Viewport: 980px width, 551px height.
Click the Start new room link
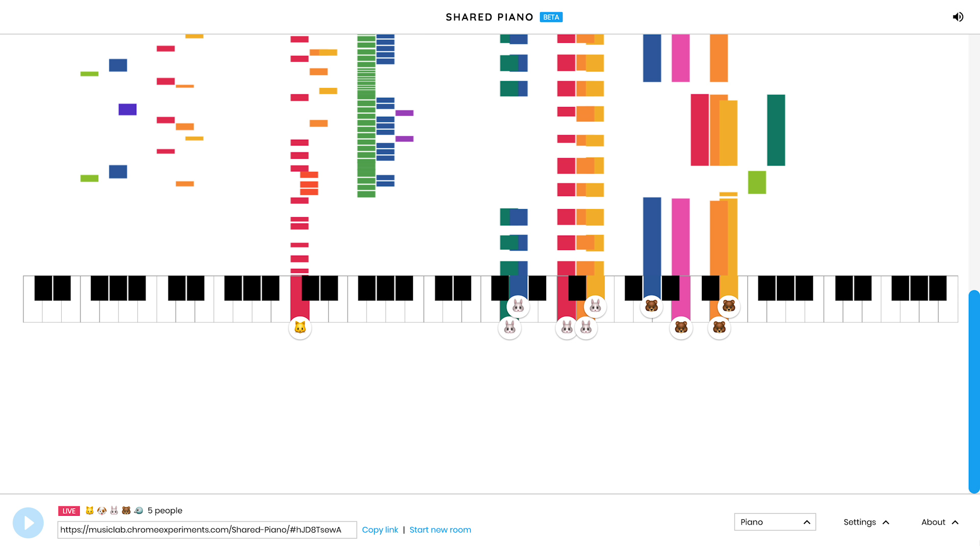[440, 530]
